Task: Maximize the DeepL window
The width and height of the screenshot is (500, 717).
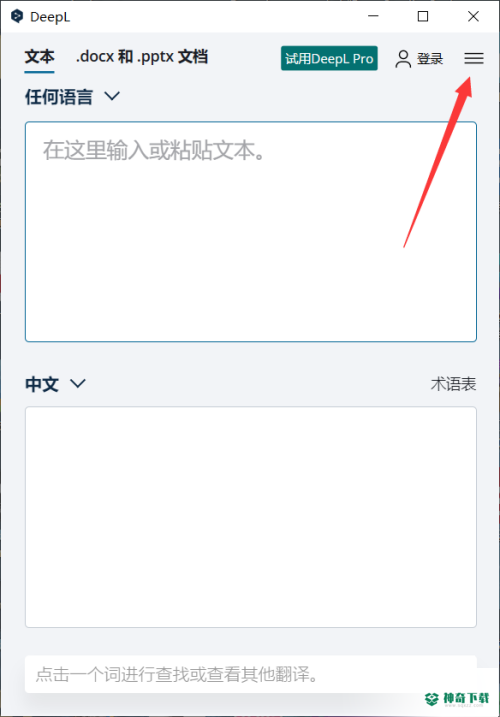Action: coord(423,16)
